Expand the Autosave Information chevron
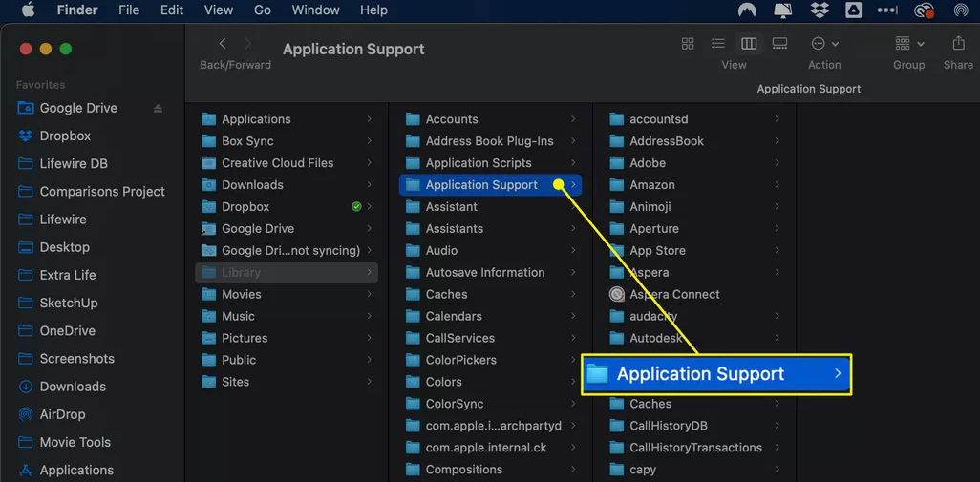980x482 pixels. 573,272
